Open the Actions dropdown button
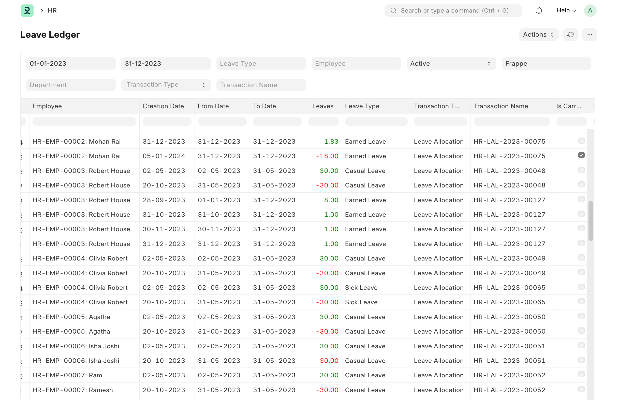The image size is (618, 400). pyautogui.click(x=537, y=34)
